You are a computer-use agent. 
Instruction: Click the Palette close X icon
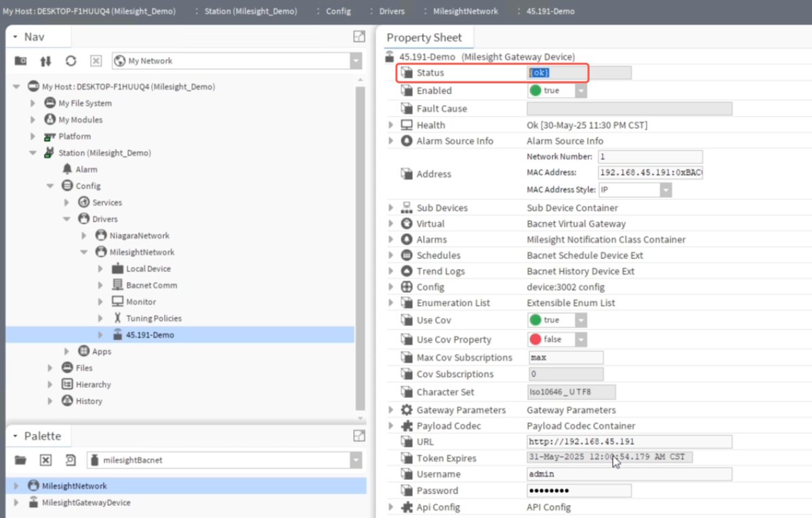pos(45,460)
